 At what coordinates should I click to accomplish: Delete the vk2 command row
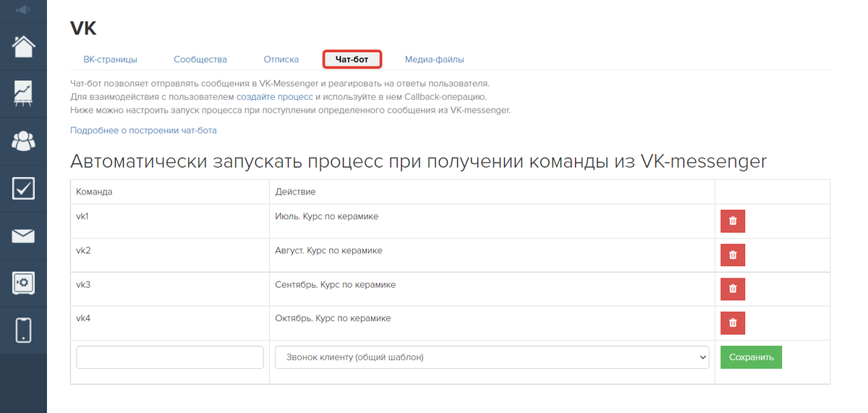pos(733,255)
